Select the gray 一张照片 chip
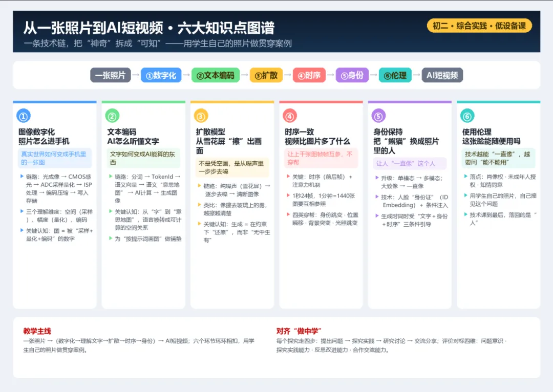Viewport: 553px width, 392px height. pyautogui.click(x=111, y=75)
